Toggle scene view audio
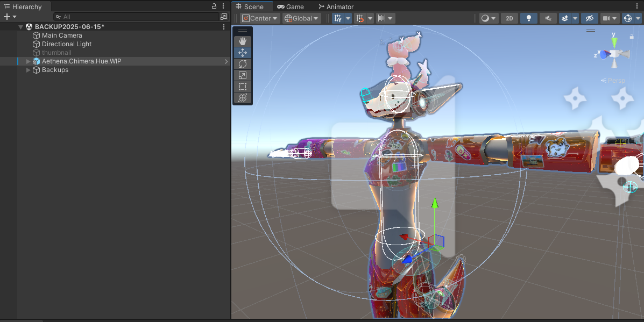 tap(547, 18)
